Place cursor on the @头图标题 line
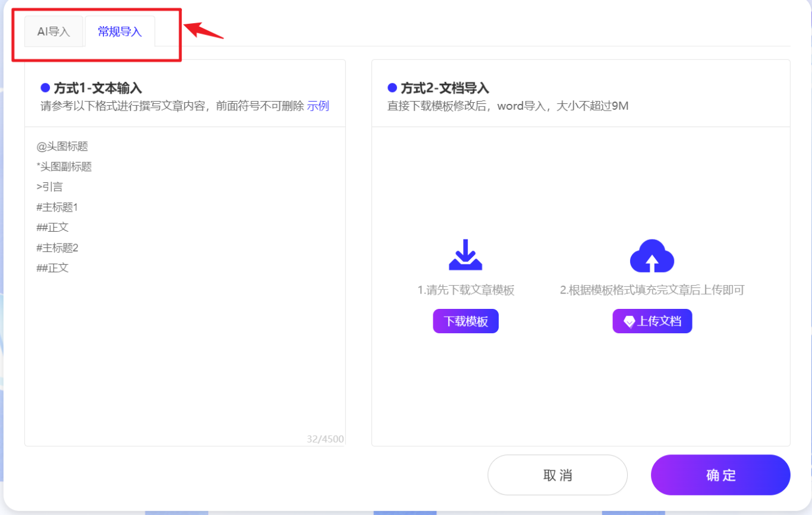 [x=62, y=147]
